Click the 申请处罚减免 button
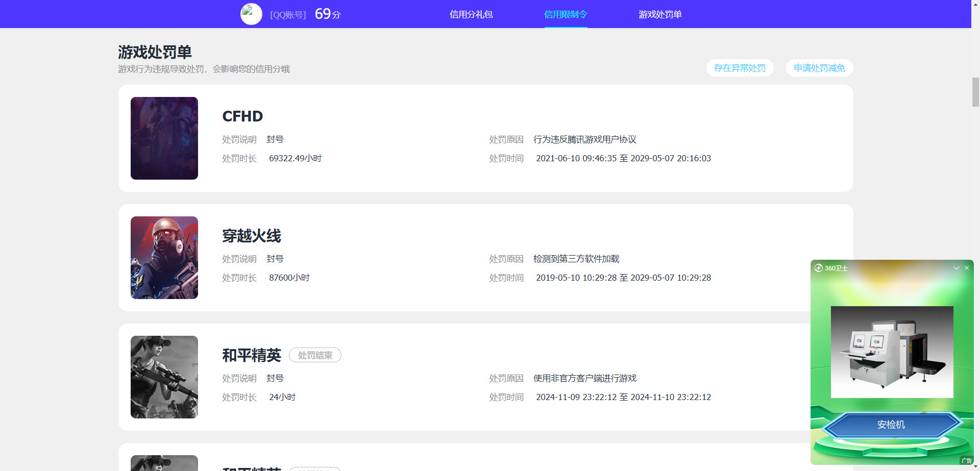The image size is (980, 471). pyautogui.click(x=819, y=68)
